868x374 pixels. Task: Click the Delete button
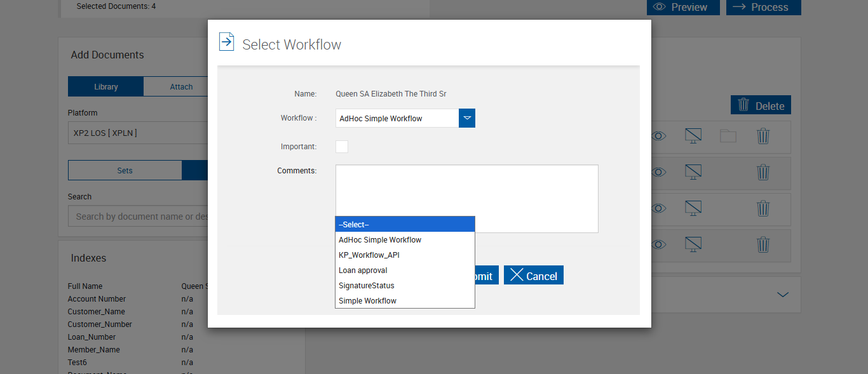(761, 106)
